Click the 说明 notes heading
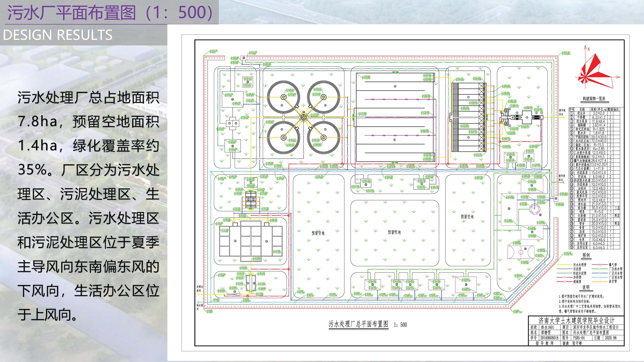 click(x=586, y=287)
